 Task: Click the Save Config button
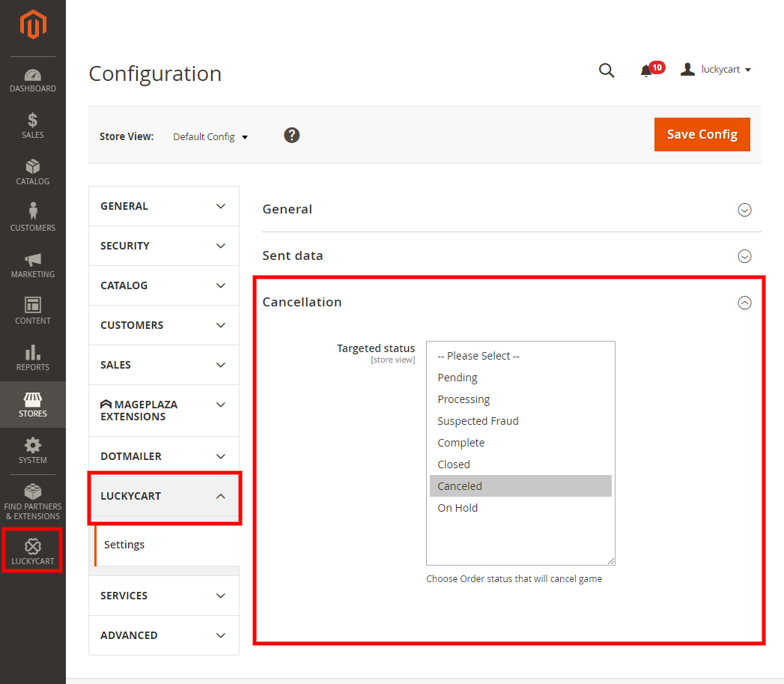702,134
